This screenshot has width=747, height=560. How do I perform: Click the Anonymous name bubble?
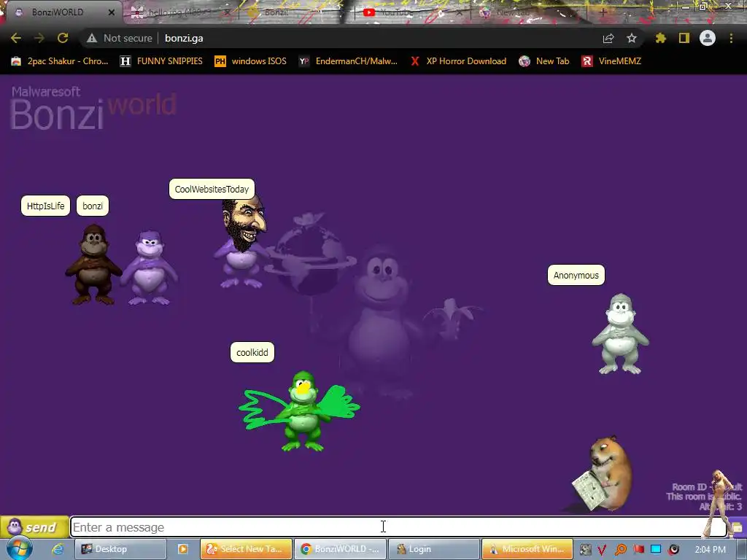tap(576, 275)
